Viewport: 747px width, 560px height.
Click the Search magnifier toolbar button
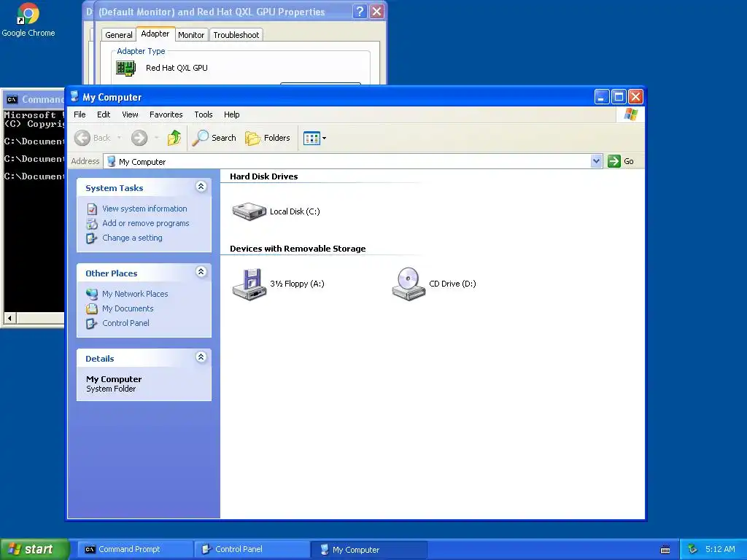click(x=214, y=138)
